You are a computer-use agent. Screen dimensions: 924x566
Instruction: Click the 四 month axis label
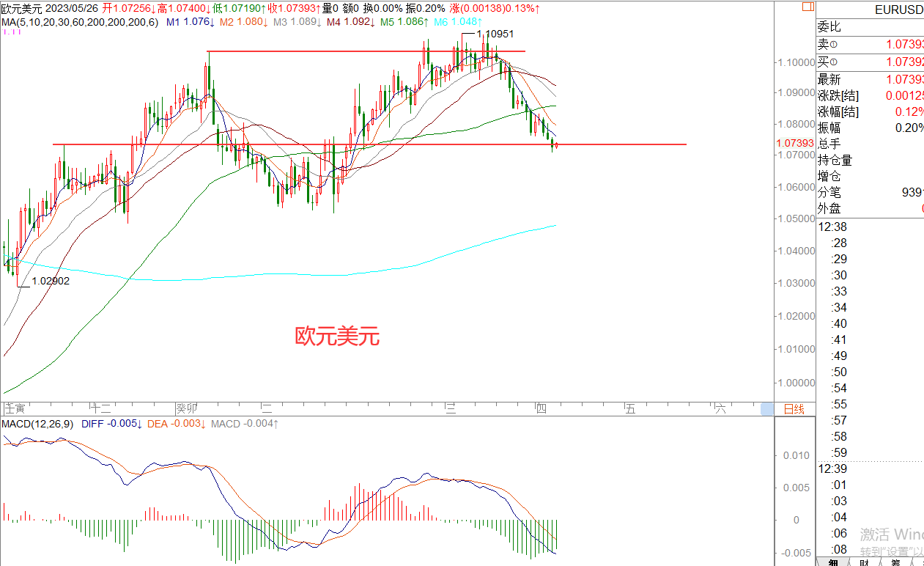pyautogui.click(x=541, y=408)
